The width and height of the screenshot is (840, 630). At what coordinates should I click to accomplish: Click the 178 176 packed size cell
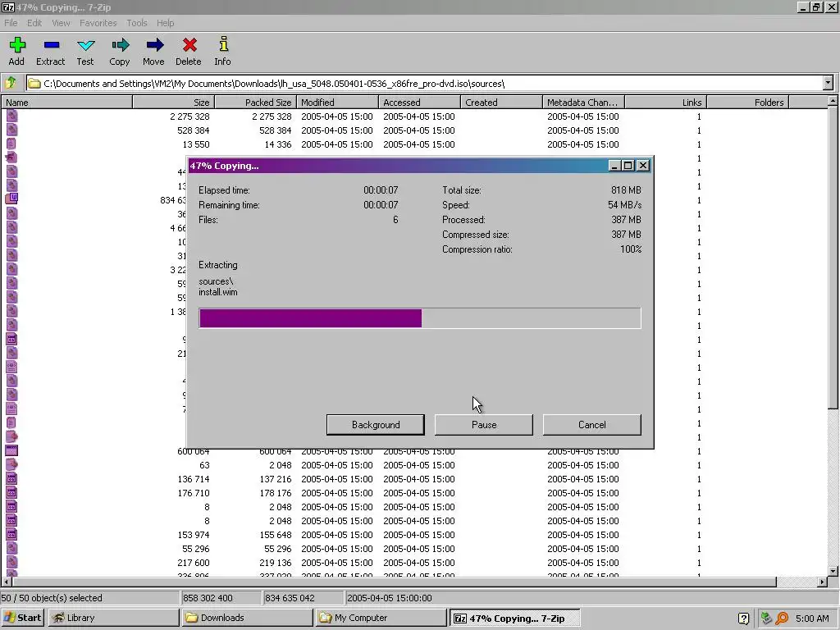(276, 493)
